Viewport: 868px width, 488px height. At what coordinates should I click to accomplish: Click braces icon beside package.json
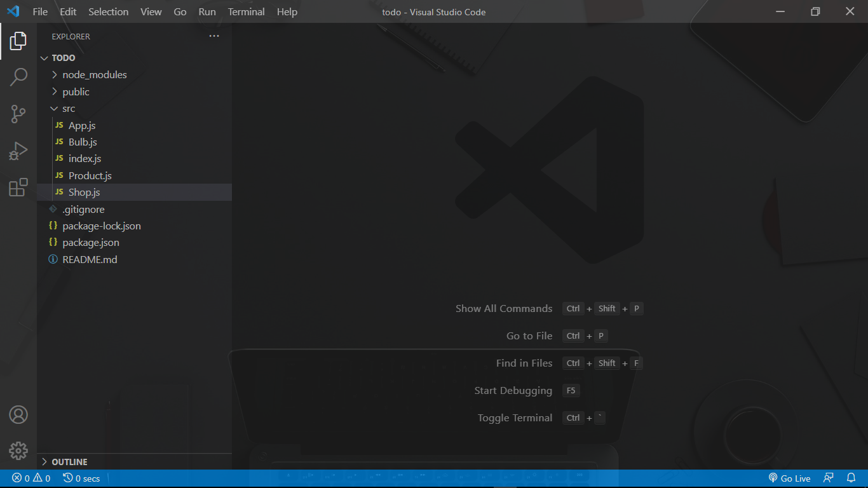pos(53,242)
